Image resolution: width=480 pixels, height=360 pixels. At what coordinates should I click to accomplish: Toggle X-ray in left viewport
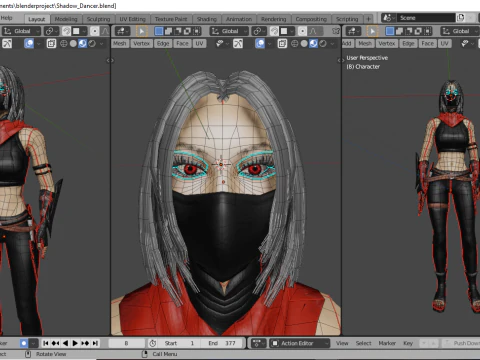(51, 44)
